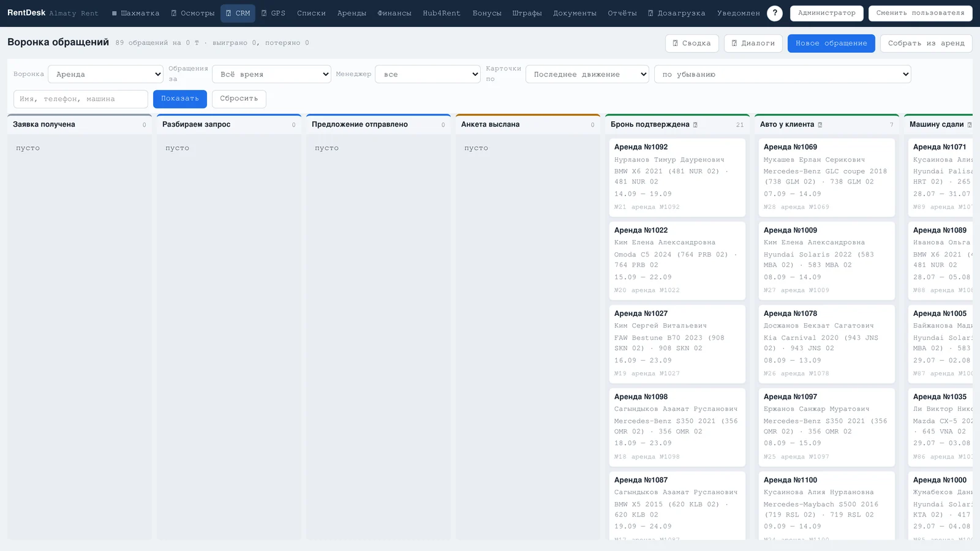Open the GPS section
Viewport: 980px width, 551px height.
tap(273, 13)
